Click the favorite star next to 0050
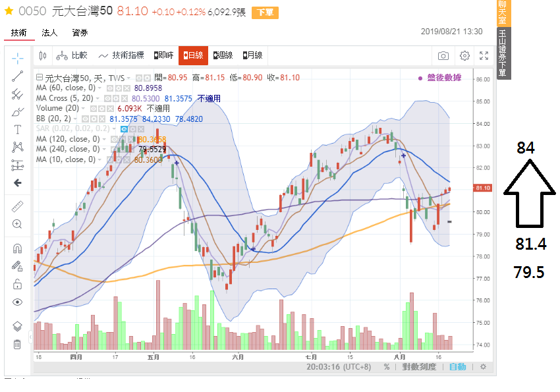The image size is (560, 392). 9,11
